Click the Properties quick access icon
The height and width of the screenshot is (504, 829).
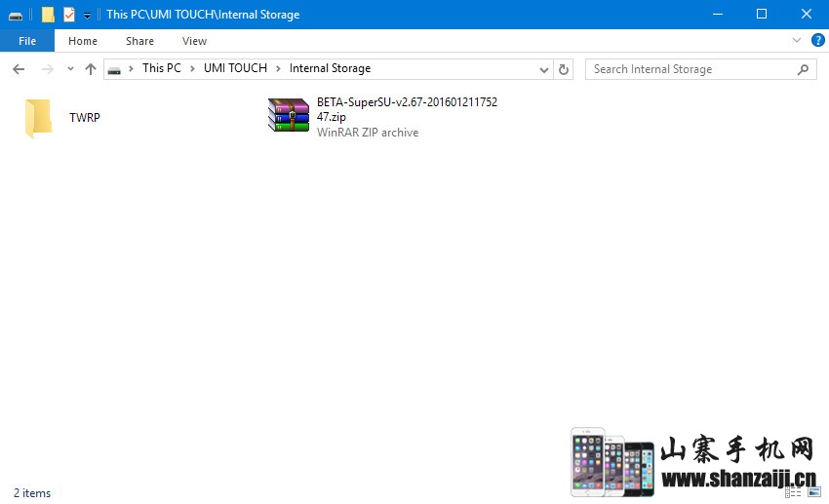pos(68,15)
